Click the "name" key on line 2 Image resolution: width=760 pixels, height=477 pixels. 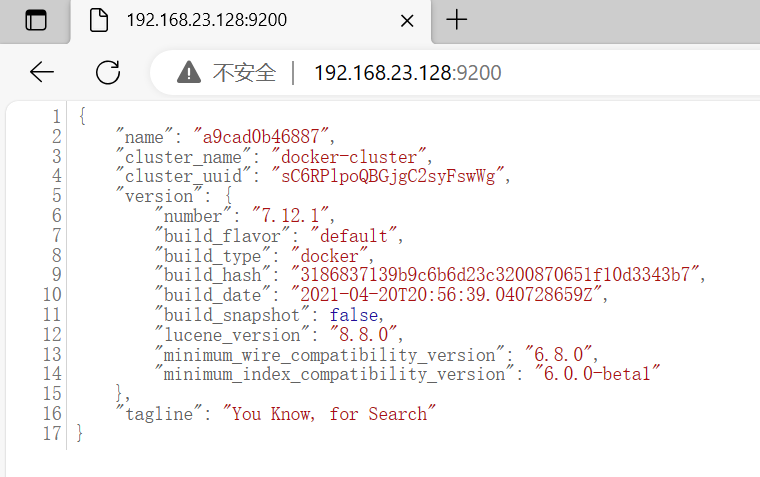coord(144,137)
